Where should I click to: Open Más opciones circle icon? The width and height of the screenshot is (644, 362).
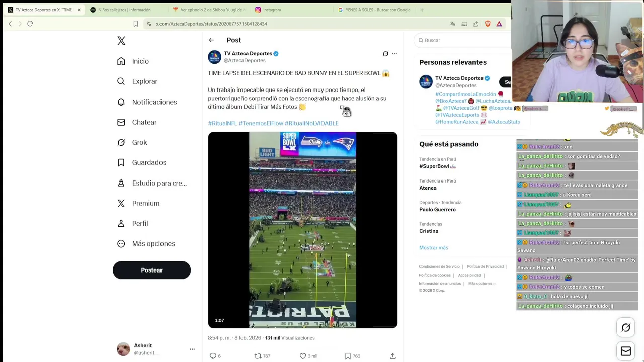coord(121,244)
